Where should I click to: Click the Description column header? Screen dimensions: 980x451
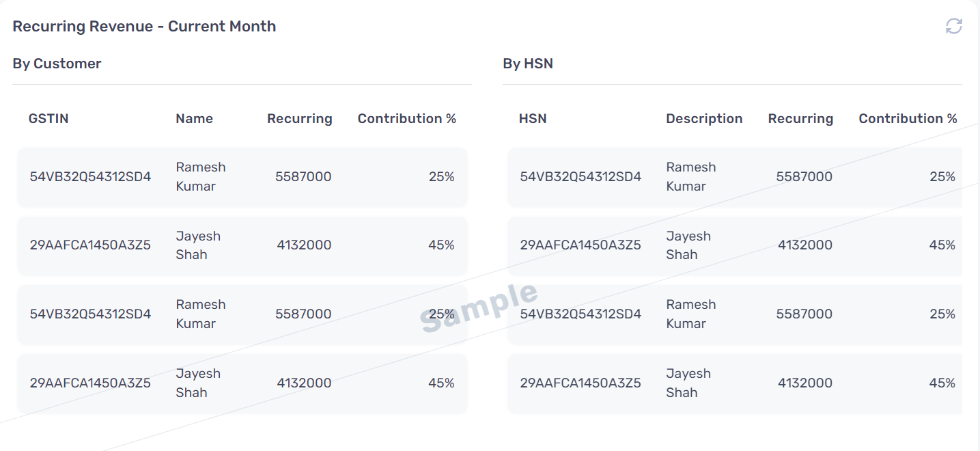[x=704, y=118]
